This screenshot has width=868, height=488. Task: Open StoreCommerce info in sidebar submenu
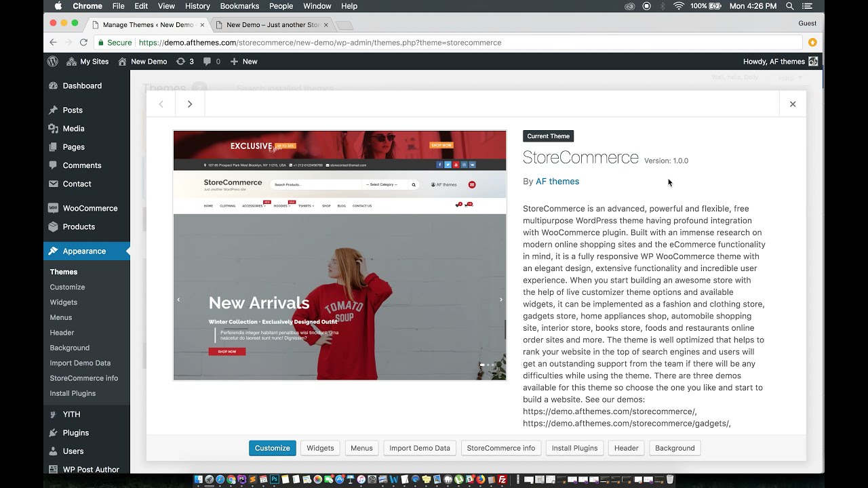tap(84, 378)
